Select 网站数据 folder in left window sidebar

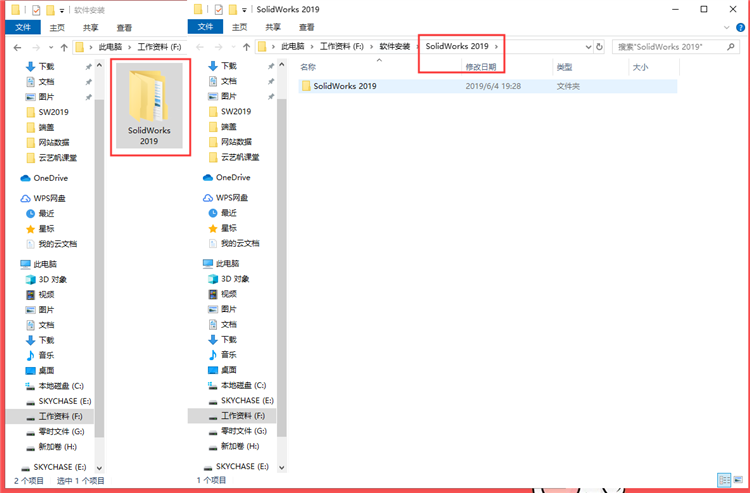(48, 142)
